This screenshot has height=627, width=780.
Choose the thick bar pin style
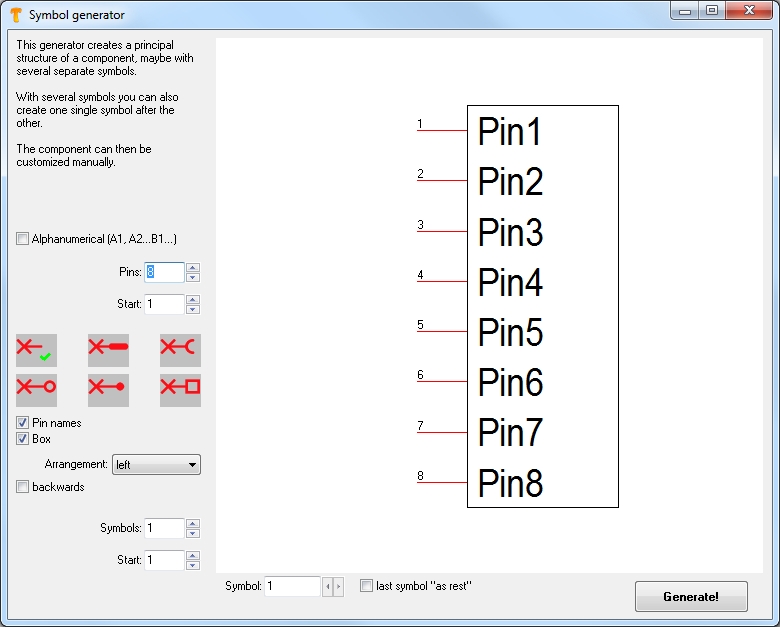tap(108, 350)
